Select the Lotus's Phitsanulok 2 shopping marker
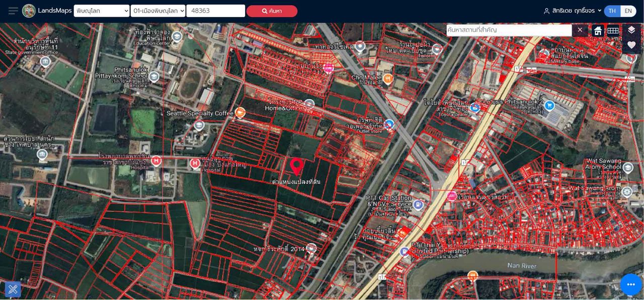This screenshot has width=644, height=300. [549, 106]
